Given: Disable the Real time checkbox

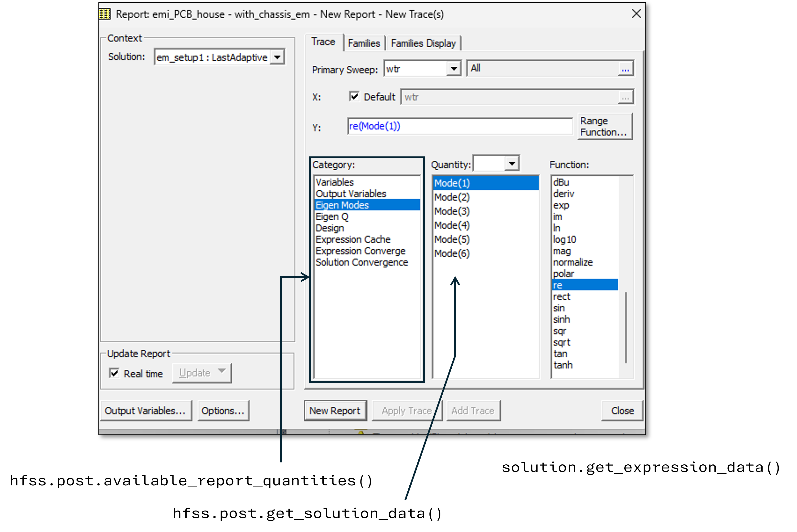Looking at the screenshot, I should click(x=115, y=373).
